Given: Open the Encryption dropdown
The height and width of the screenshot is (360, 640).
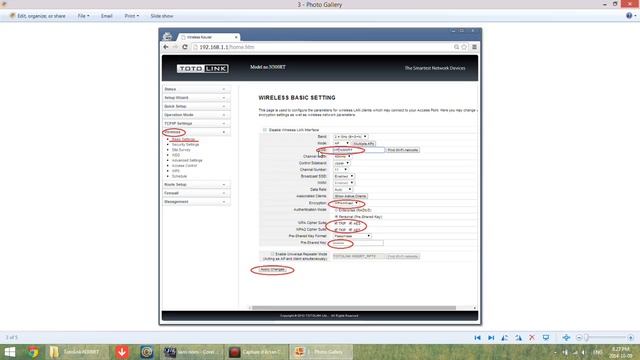Looking at the screenshot, I should (346, 203).
